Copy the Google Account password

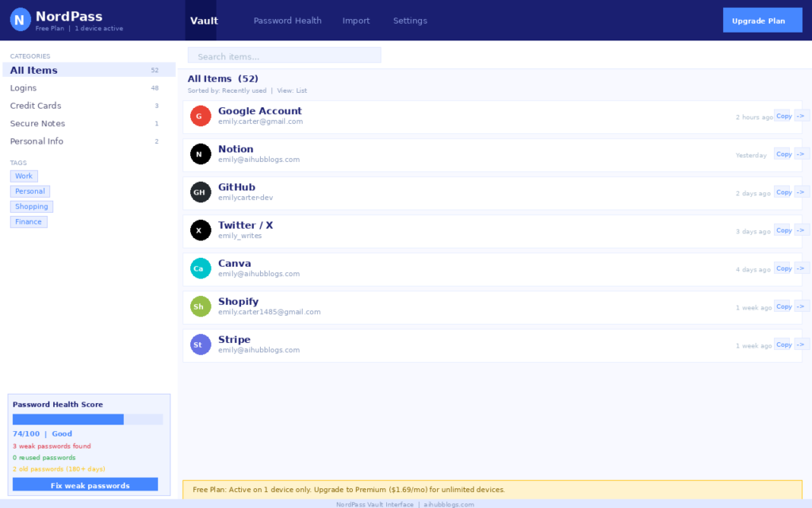(x=783, y=116)
